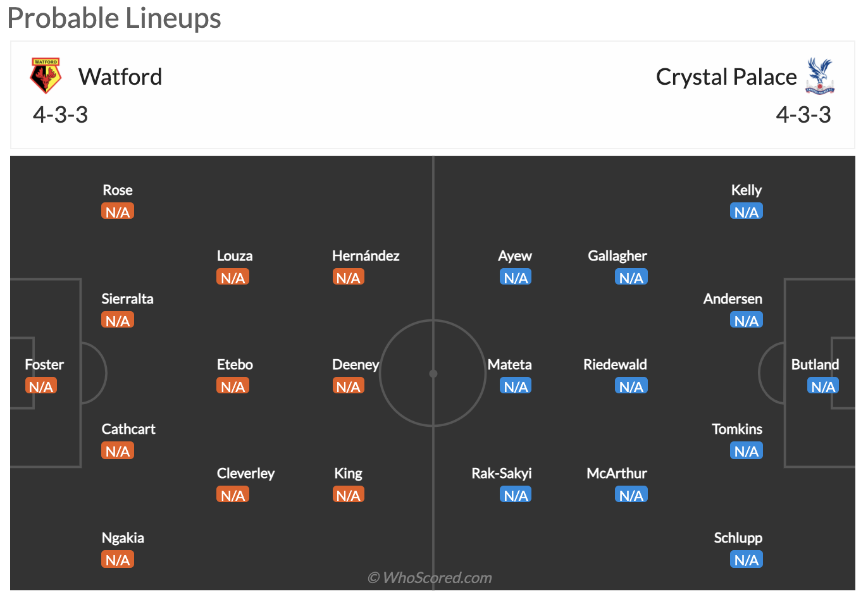Viewport: 868px width, 602px height.
Task: Click the N/A badge under Mateta
Action: pyautogui.click(x=516, y=386)
